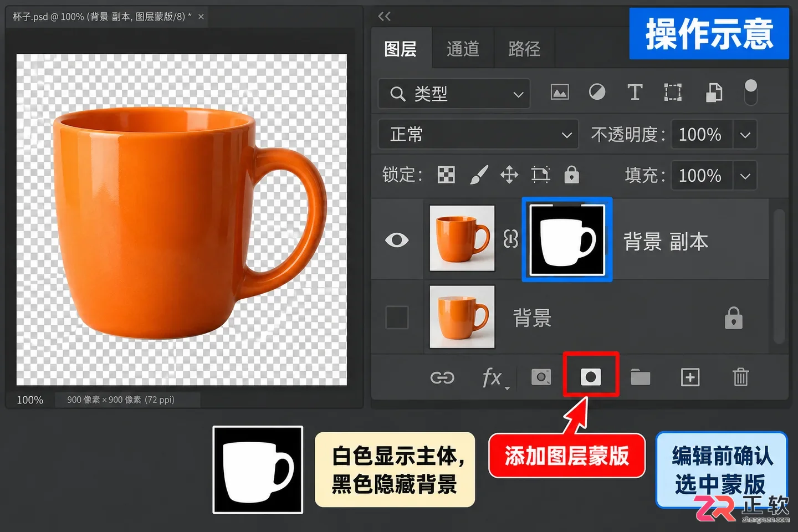Lock transparent pixels checkerboard icon
The height and width of the screenshot is (532, 798).
click(446, 175)
